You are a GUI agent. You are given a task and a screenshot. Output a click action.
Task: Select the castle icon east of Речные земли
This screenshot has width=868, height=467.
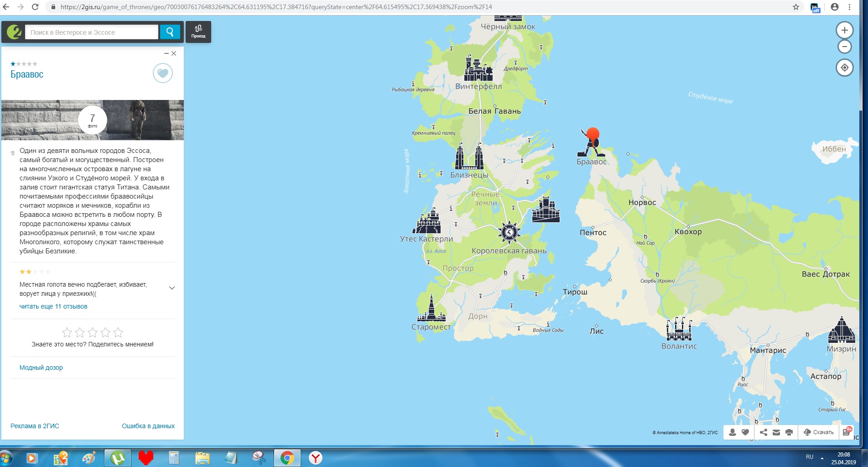tap(546, 210)
